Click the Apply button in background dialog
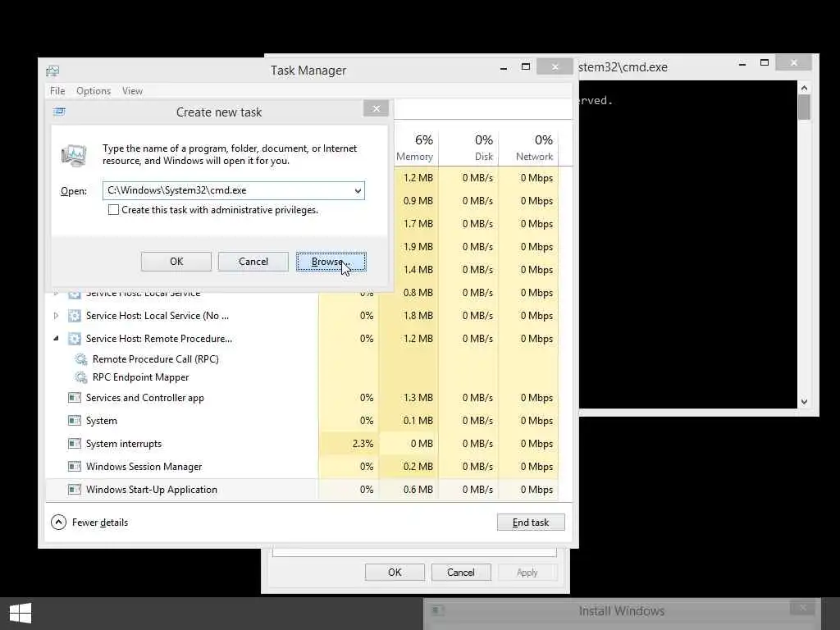840x630 pixels. click(527, 572)
